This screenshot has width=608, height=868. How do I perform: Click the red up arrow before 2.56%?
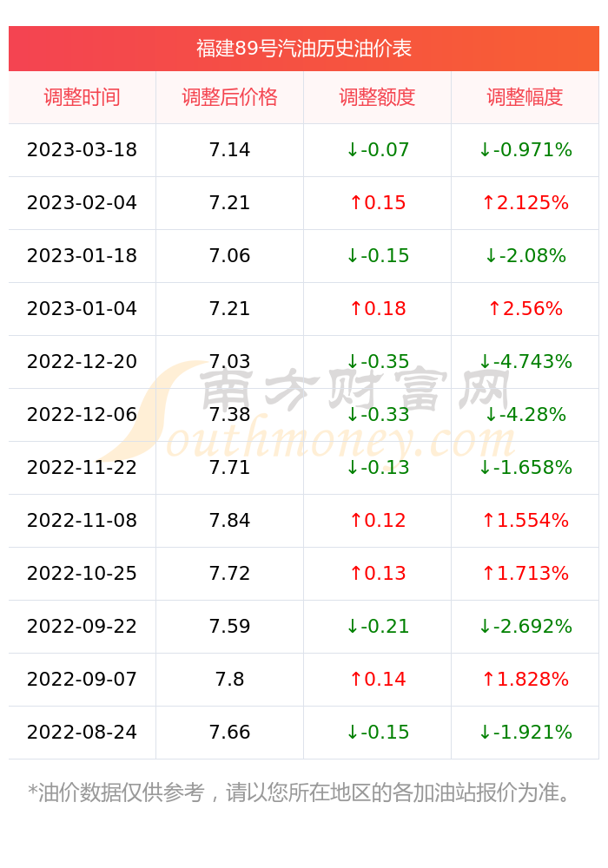[494, 308]
